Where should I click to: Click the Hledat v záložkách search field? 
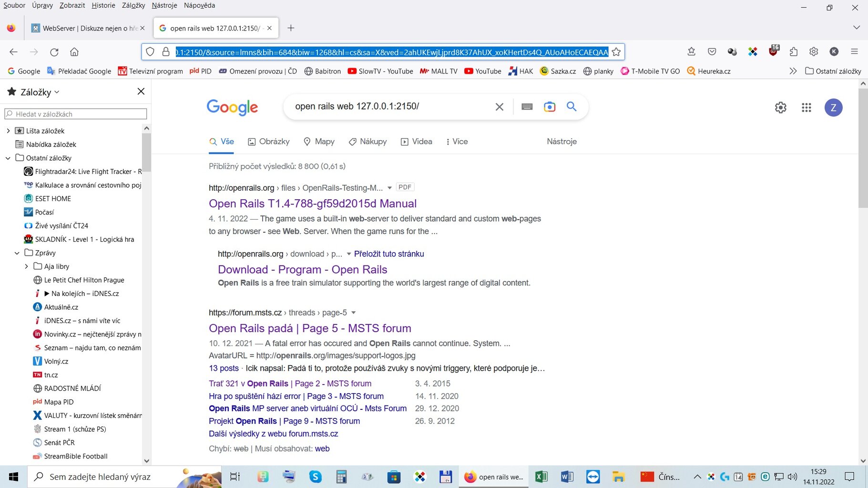76,114
